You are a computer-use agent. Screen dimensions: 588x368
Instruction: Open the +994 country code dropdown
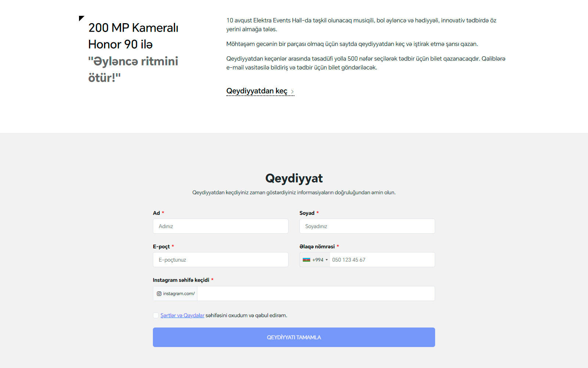[x=315, y=260]
